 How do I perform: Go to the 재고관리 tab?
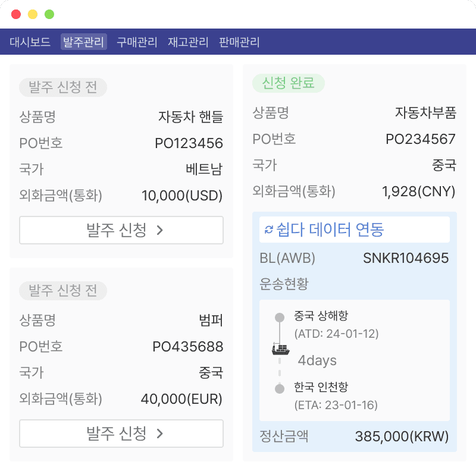point(188,42)
